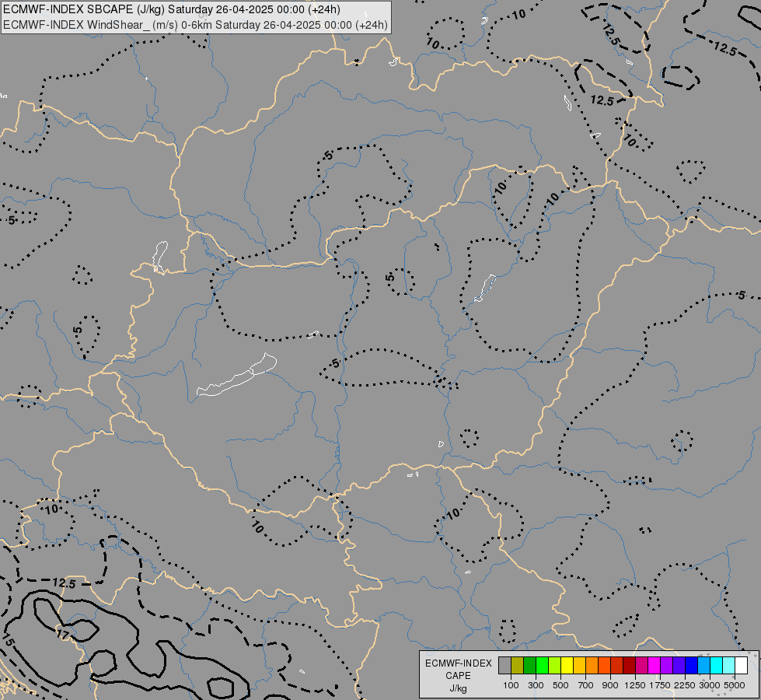Click the "100" legend value
Viewport: 761px width, 700px height.
click(511, 685)
